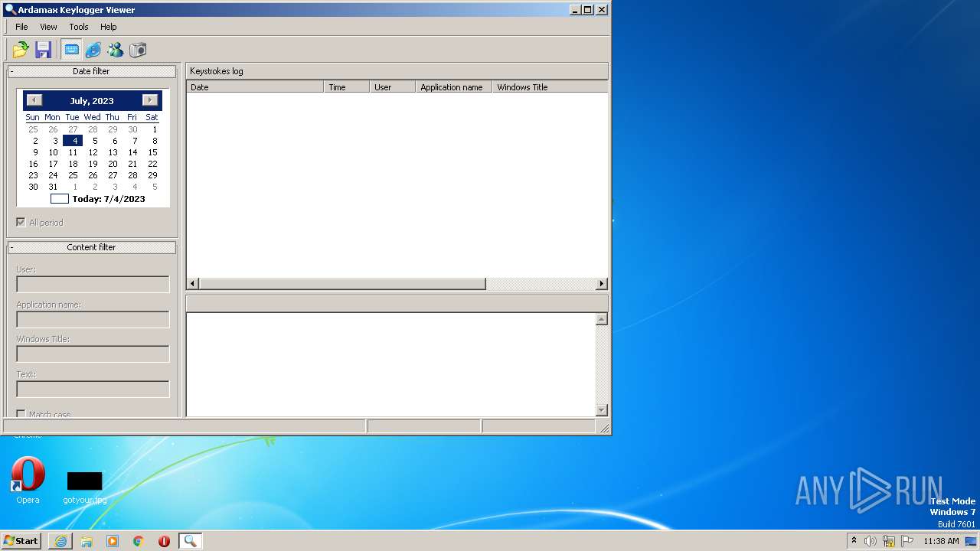Go to next month in calendar
This screenshot has width=980, height=551.
(150, 100)
